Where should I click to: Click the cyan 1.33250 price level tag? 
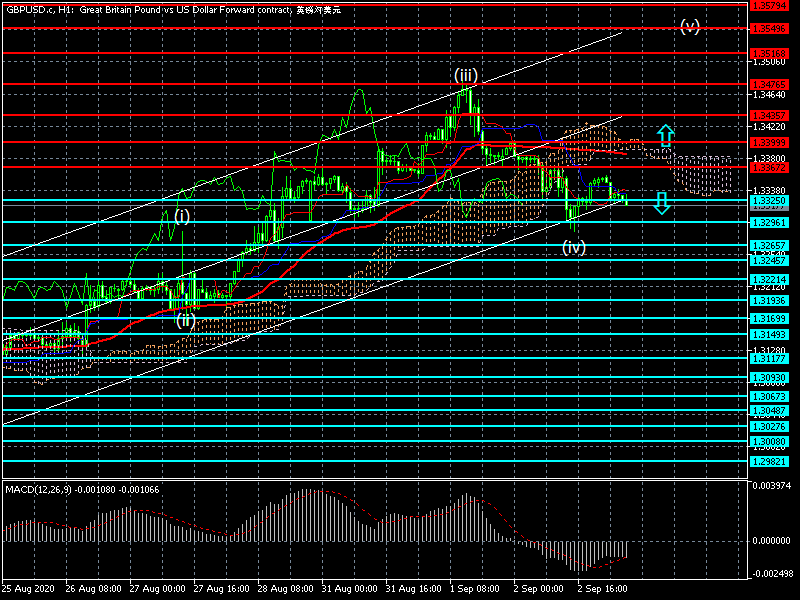pyautogui.click(x=769, y=200)
